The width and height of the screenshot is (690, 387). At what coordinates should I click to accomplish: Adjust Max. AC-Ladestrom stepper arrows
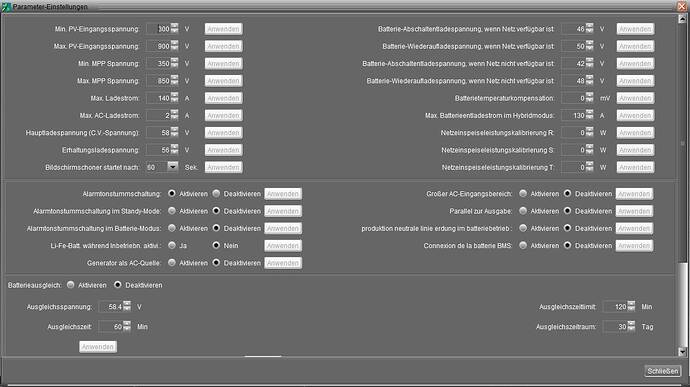(175, 115)
